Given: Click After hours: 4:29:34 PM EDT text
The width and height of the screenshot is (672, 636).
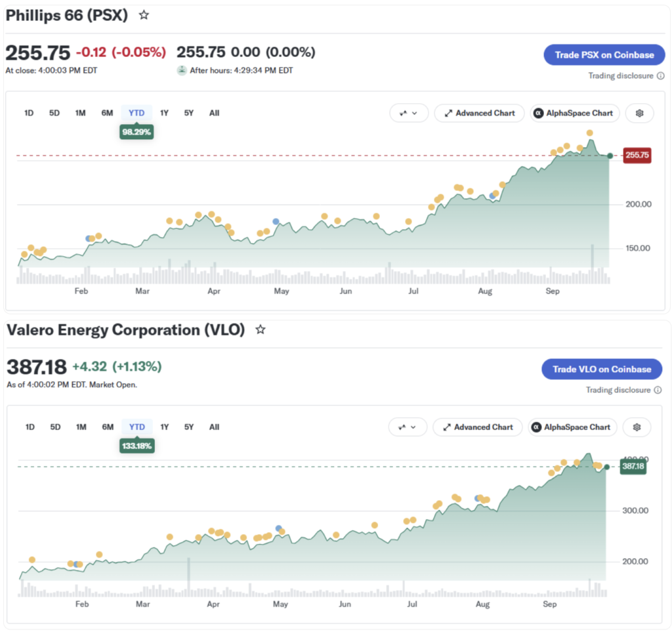Looking at the screenshot, I should tap(241, 70).
